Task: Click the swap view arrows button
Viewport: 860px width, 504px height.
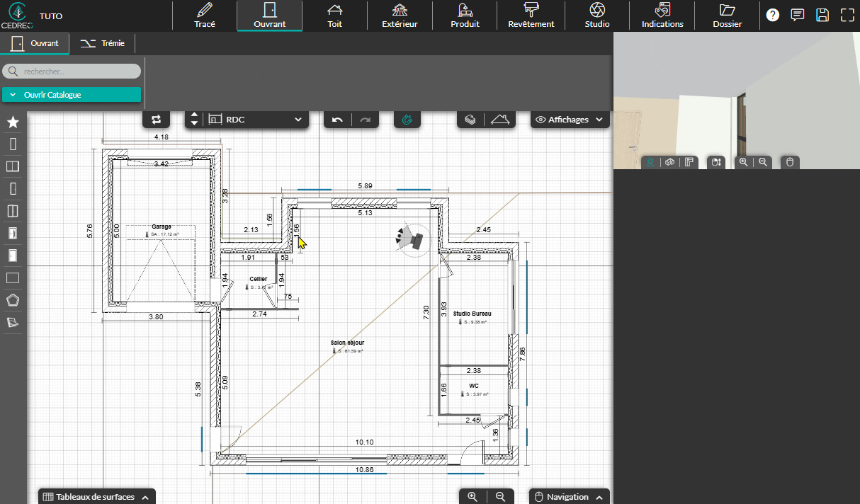Action: [157, 120]
